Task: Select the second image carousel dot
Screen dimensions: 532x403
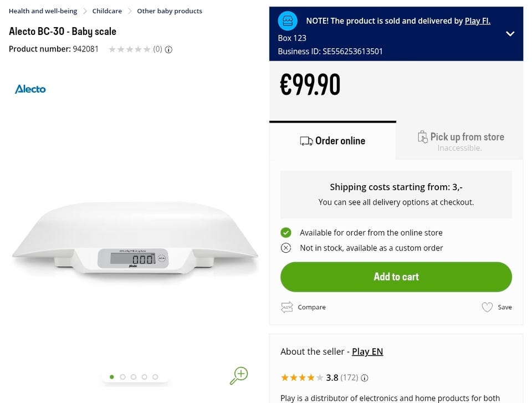Action: click(x=122, y=377)
